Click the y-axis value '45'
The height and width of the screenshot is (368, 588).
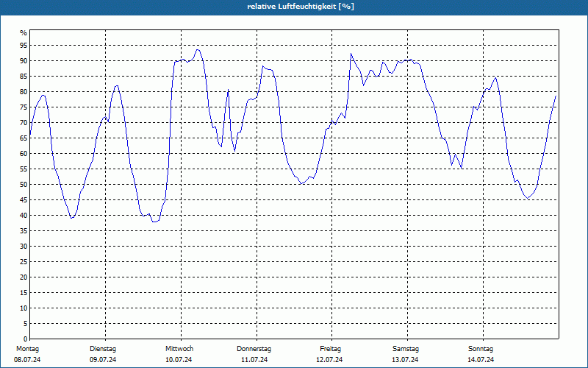click(x=24, y=199)
